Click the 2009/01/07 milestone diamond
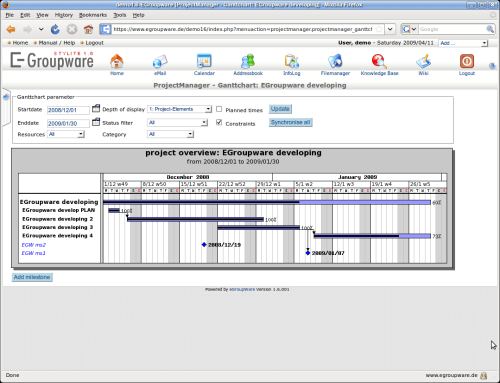This screenshot has width=500, height=383. 308,253
